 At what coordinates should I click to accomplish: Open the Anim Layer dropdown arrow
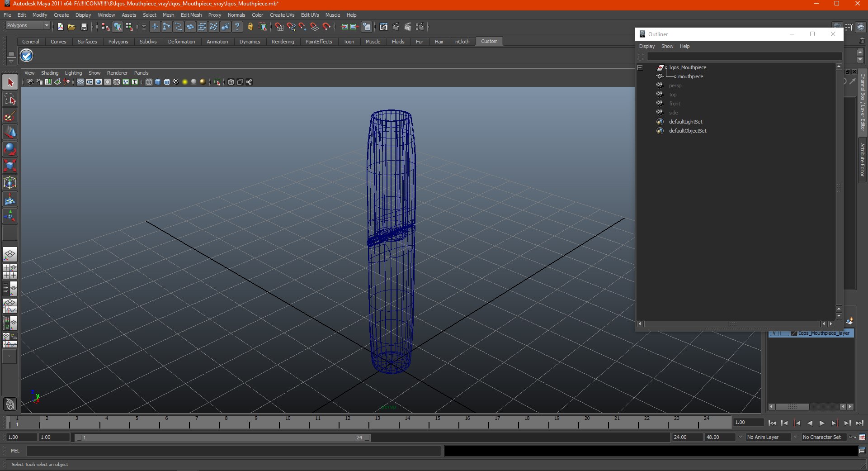coord(740,437)
